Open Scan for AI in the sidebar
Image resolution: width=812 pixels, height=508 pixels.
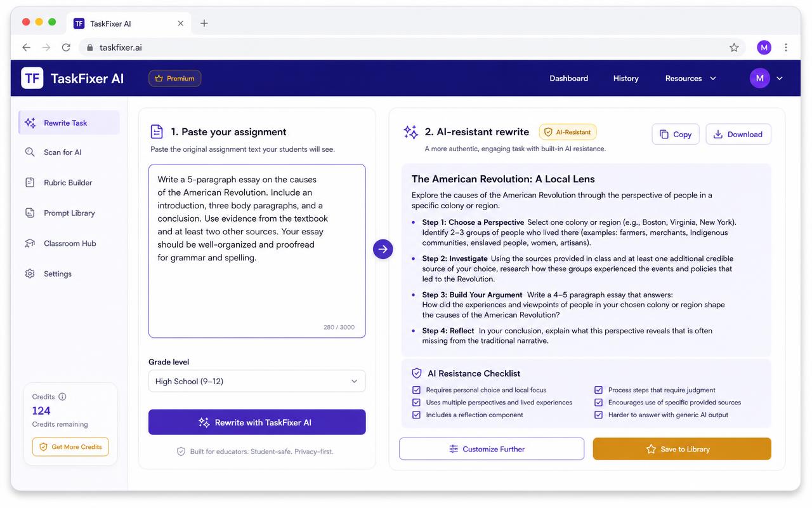tap(69, 152)
